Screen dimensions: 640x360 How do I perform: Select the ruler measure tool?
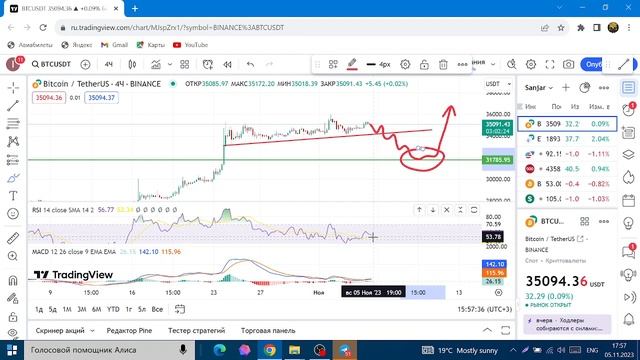tap(13, 238)
